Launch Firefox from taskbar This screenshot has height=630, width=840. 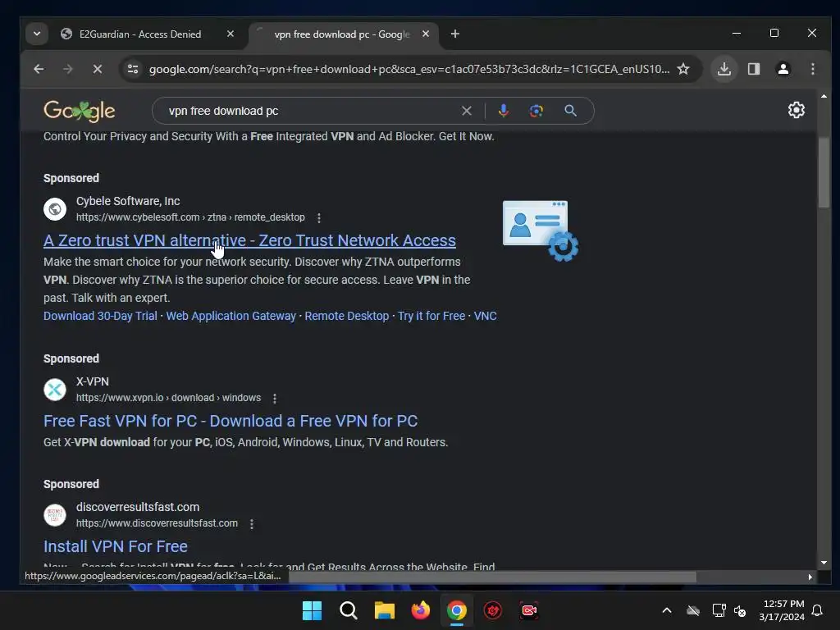pyautogui.click(x=421, y=610)
